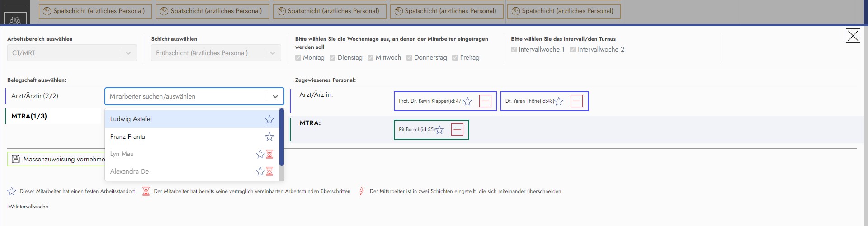Viewport: 868px width, 226px height.
Task: Click the star icon beside Franz Franta
Action: (269, 137)
